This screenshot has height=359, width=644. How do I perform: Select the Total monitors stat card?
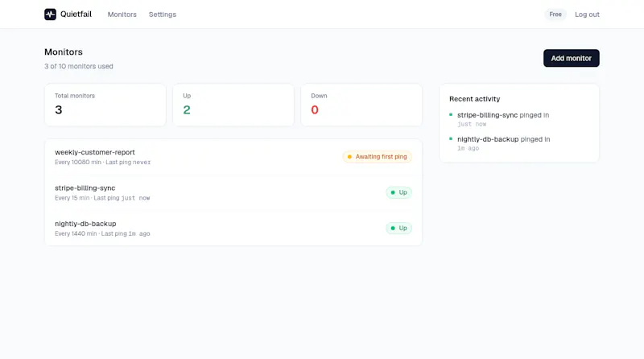(x=105, y=105)
